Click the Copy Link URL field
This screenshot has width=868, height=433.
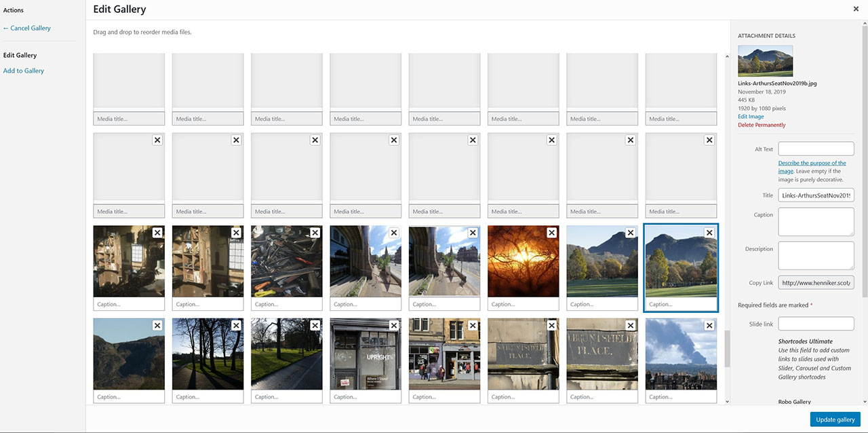[816, 282]
